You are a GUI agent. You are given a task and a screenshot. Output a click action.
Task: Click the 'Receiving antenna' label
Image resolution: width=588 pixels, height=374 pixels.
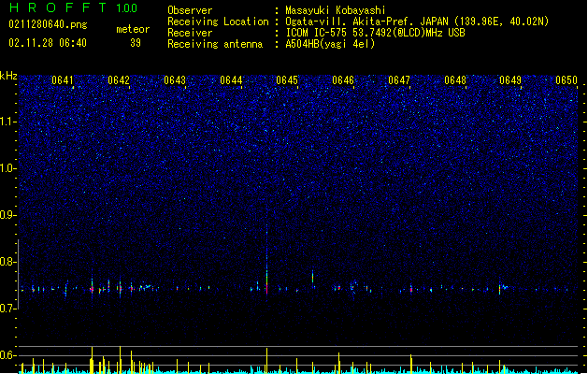point(215,44)
